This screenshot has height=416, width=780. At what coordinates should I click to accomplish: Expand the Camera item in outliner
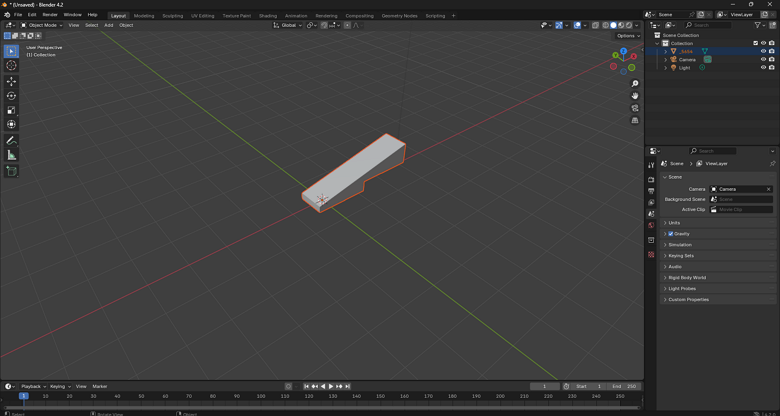(x=666, y=59)
